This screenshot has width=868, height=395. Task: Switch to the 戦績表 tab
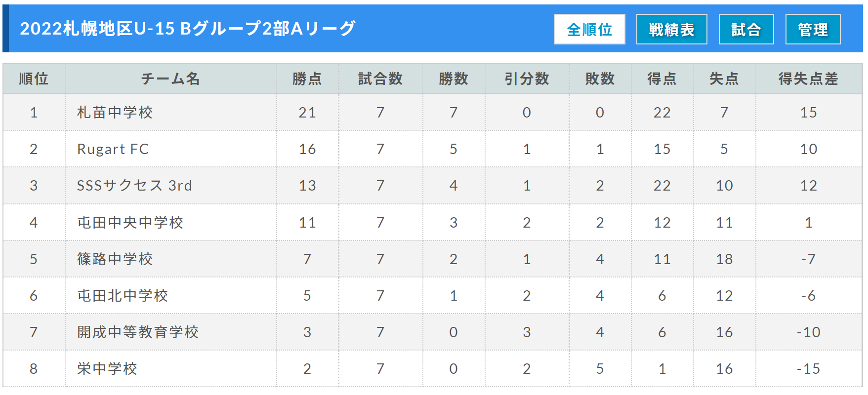671,30
